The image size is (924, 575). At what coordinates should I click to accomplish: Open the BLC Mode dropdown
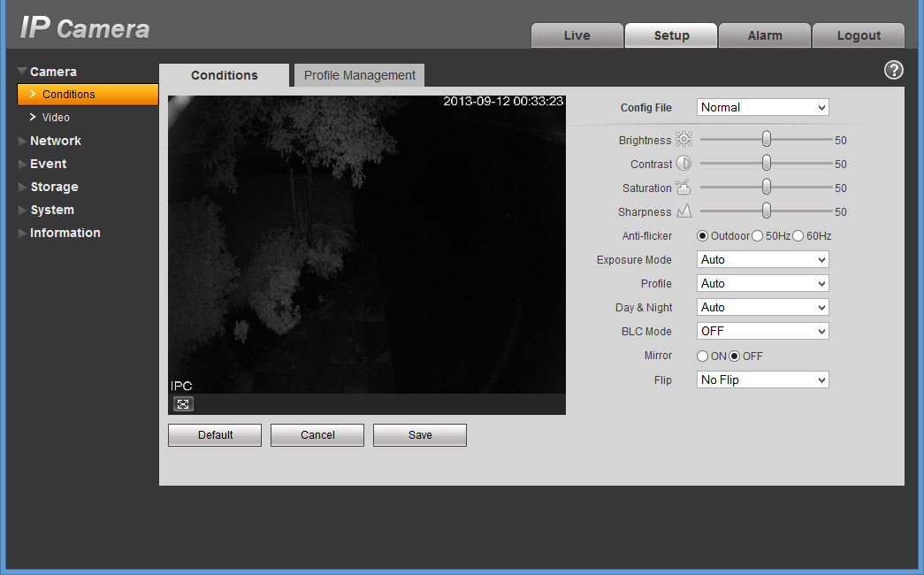point(762,332)
